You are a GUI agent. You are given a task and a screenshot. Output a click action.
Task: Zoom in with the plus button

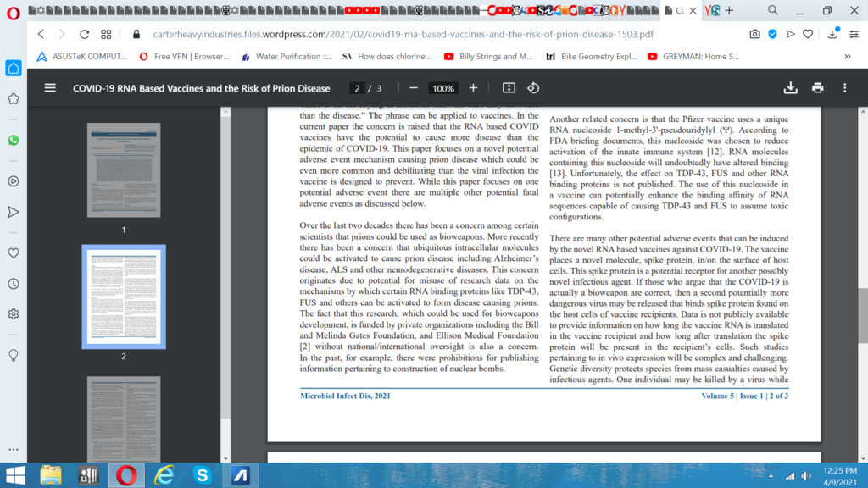[x=473, y=88]
